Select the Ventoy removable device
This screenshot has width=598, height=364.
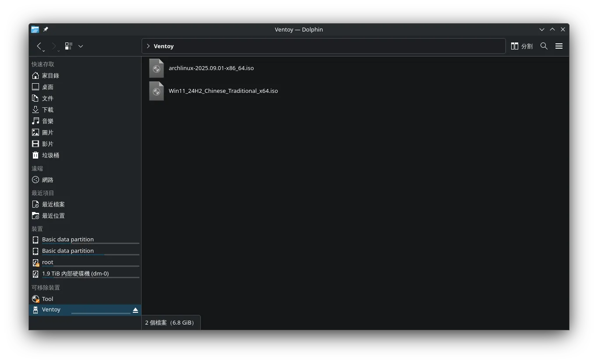[x=85, y=310]
